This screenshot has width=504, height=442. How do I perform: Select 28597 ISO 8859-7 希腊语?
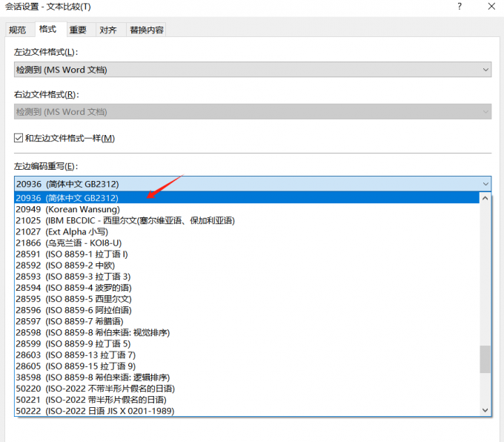pyautogui.click(x=247, y=321)
